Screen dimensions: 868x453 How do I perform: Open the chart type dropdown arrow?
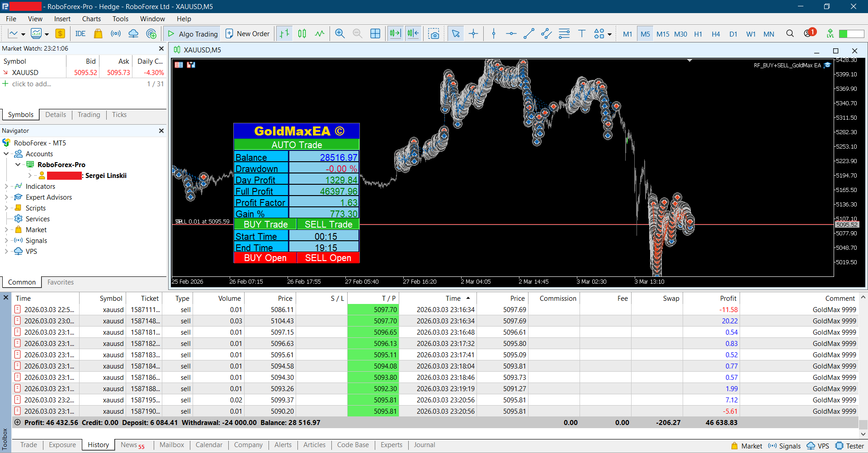tap(23, 34)
